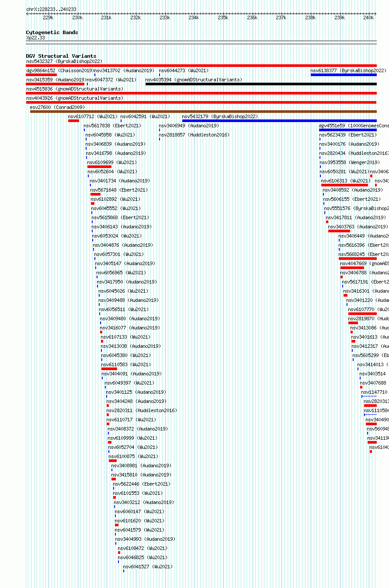The height and width of the screenshot is (588, 389).
Task: Open nsv3403763 (Audano2019) variant label
Action: [x=358, y=227]
